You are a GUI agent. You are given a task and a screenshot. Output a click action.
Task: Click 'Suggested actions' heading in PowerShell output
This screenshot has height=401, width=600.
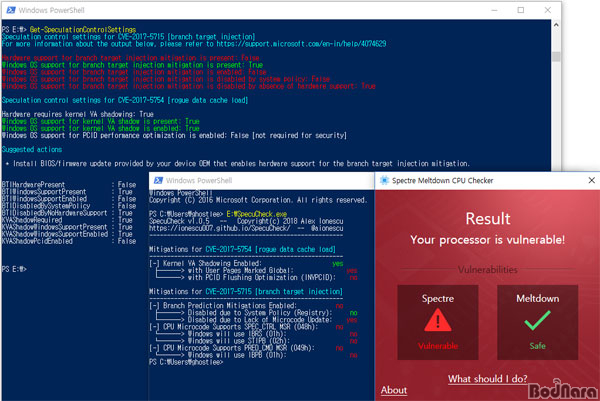click(32, 149)
